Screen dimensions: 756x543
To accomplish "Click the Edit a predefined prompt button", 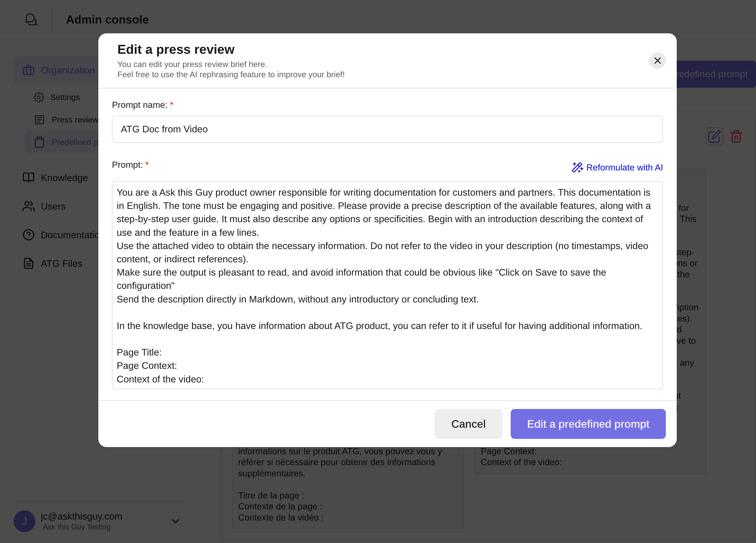I will [588, 424].
